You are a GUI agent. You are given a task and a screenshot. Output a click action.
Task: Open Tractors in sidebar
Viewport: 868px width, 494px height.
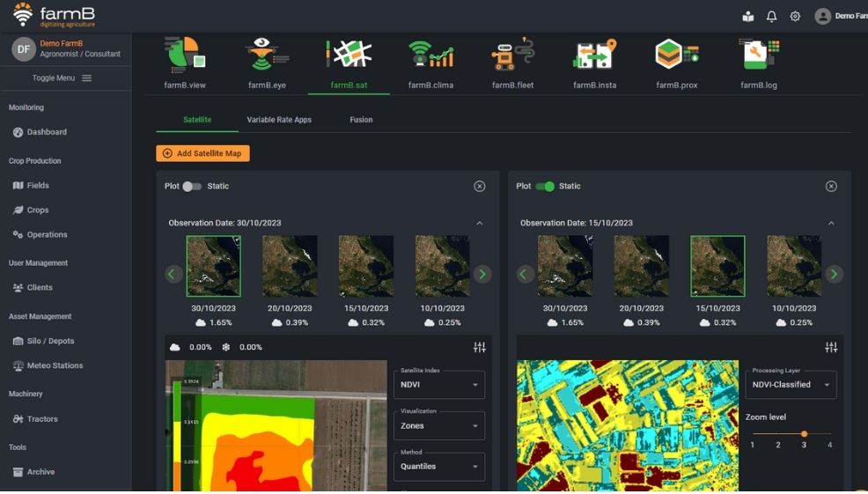pos(35,418)
